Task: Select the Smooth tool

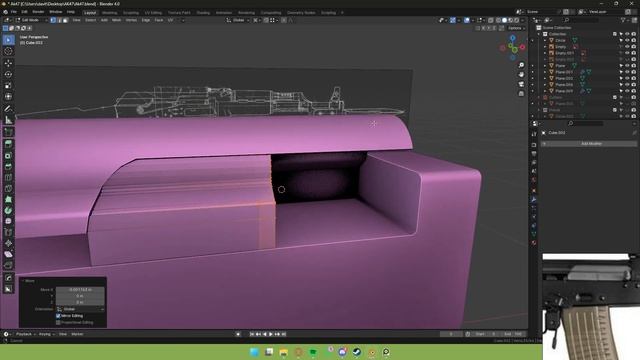Action: [x=8, y=221]
